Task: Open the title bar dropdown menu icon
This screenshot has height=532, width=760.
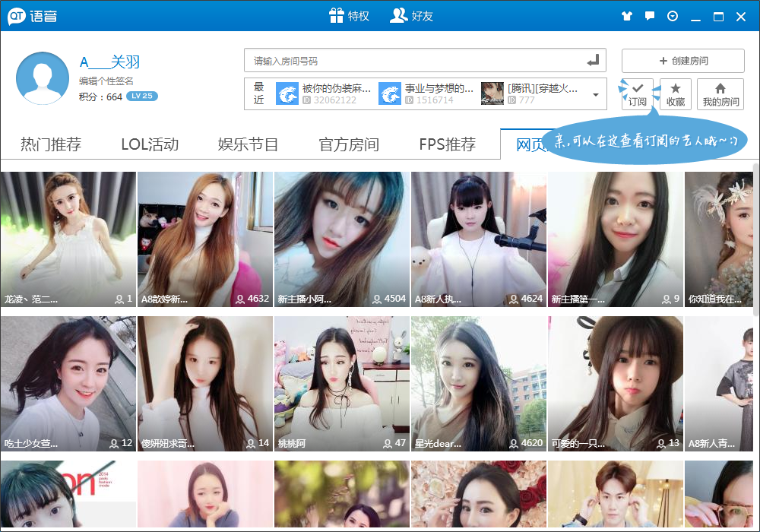Action: pyautogui.click(x=673, y=16)
